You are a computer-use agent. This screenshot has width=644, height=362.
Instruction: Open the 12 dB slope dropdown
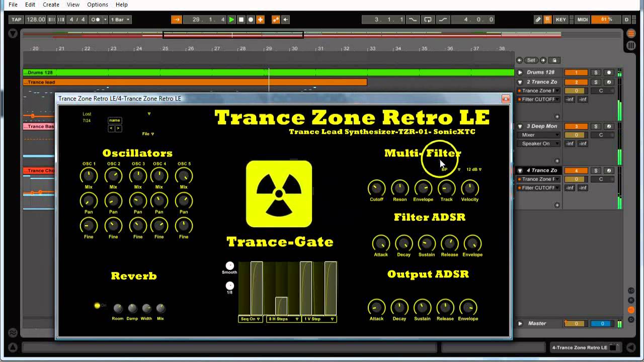click(x=474, y=169)
